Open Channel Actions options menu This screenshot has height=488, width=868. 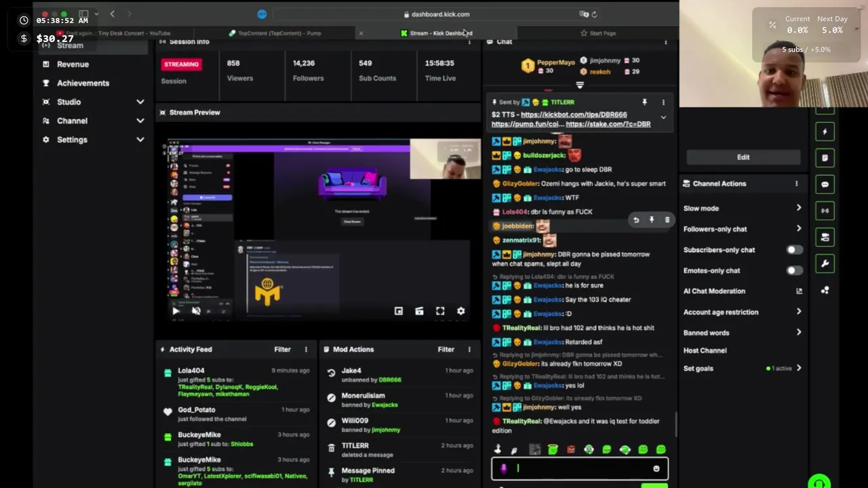[797, 184]
